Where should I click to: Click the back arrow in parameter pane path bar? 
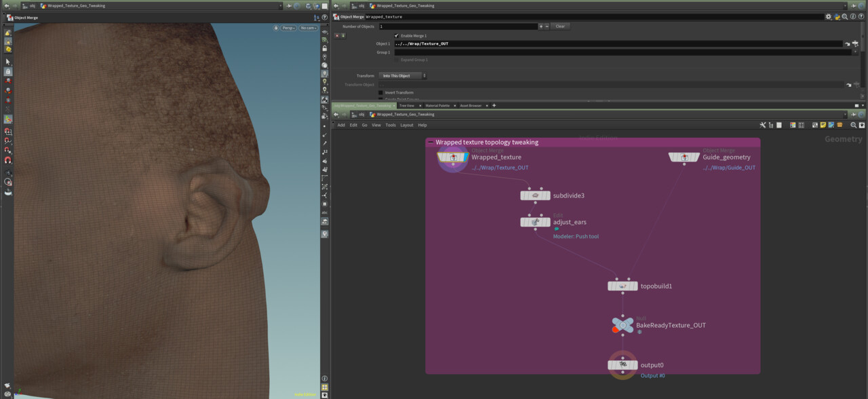point(336,5)
